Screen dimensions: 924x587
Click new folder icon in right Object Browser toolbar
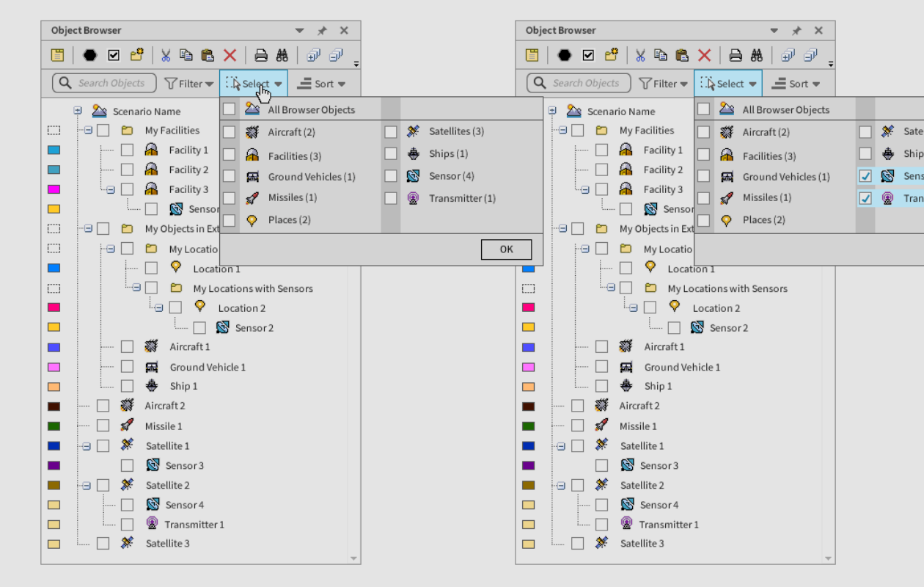(612, 55)
